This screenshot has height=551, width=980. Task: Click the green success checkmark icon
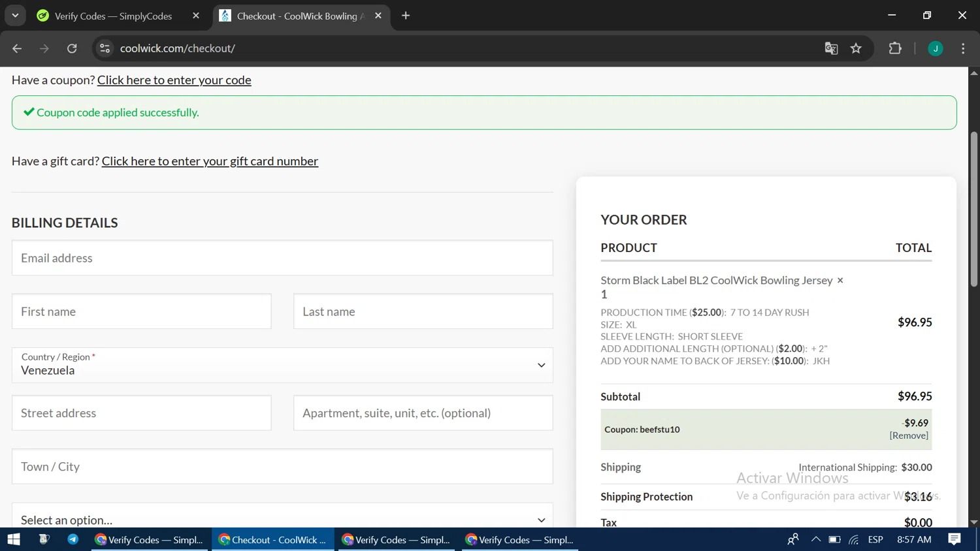pos(29,112)
